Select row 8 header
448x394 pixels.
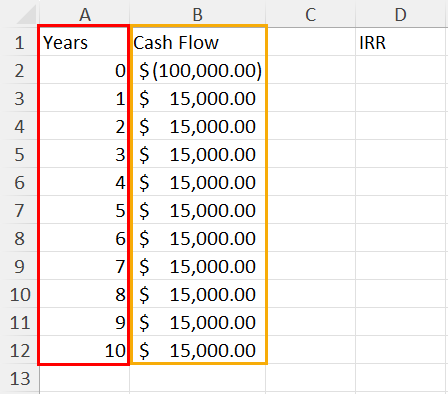[20, 238]
